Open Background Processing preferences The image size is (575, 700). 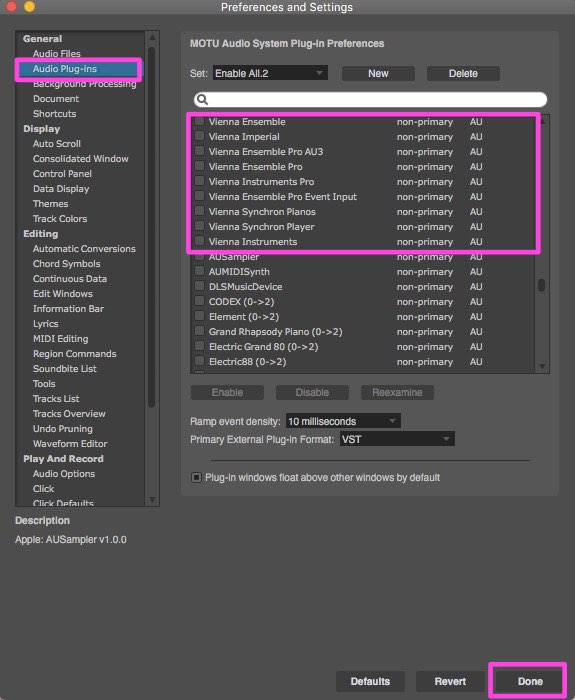click(84, 84)
